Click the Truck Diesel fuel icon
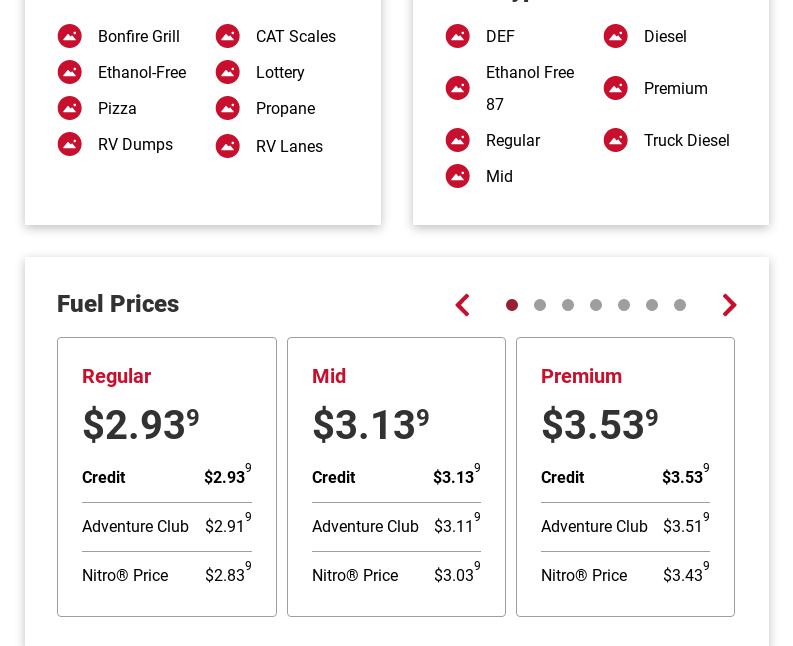793x646 pixels. (615, 140)
